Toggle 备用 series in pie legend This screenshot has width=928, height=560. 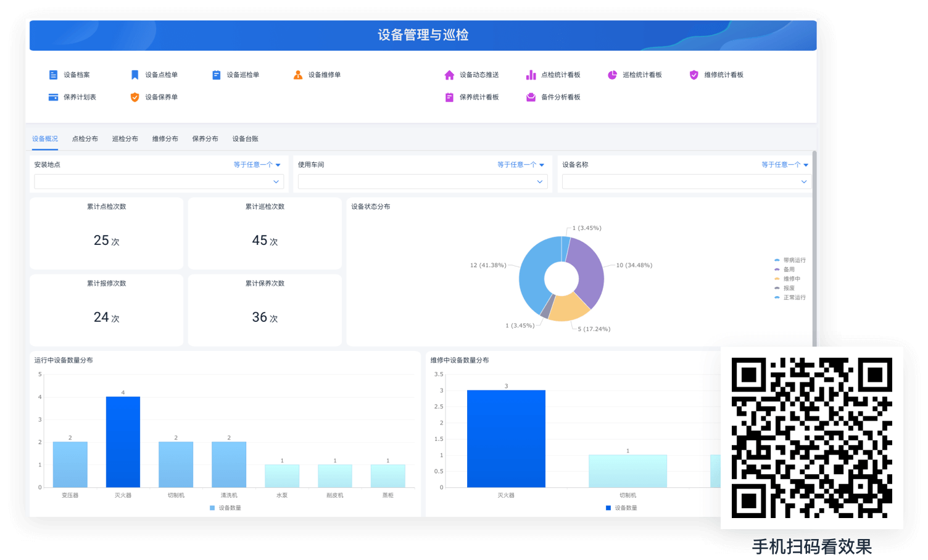(789, 270)
